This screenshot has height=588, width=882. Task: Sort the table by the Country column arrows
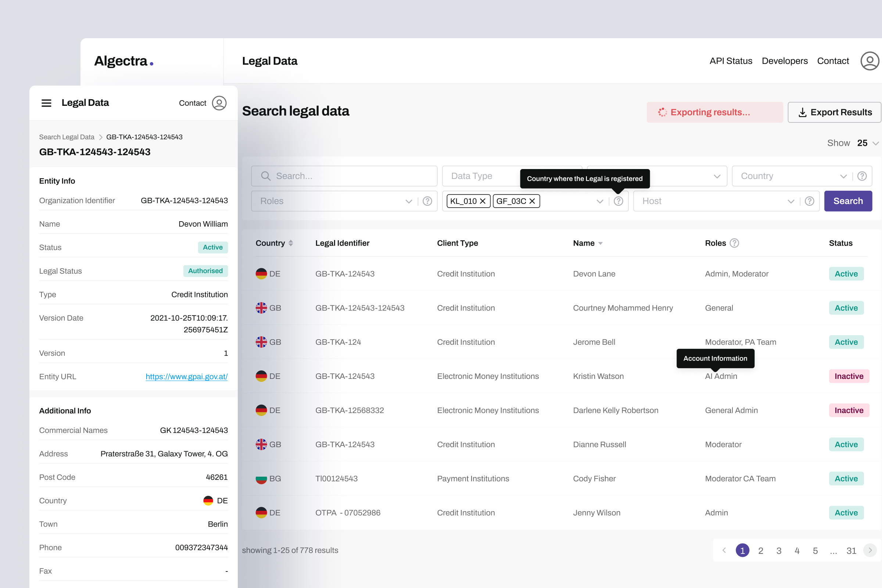click(x=292, y=243)
